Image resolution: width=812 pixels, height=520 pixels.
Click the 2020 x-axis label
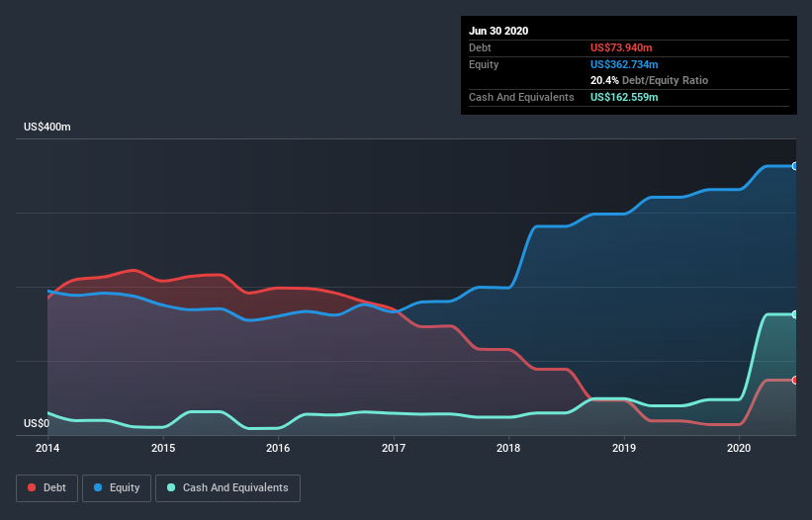[739, 448]
